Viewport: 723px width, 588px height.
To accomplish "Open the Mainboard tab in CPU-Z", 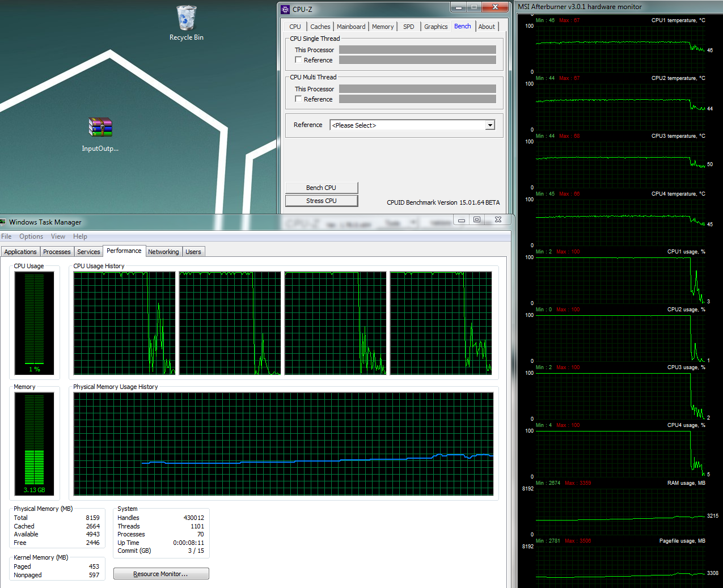I will pyautogui.click(x=351, y=27).
